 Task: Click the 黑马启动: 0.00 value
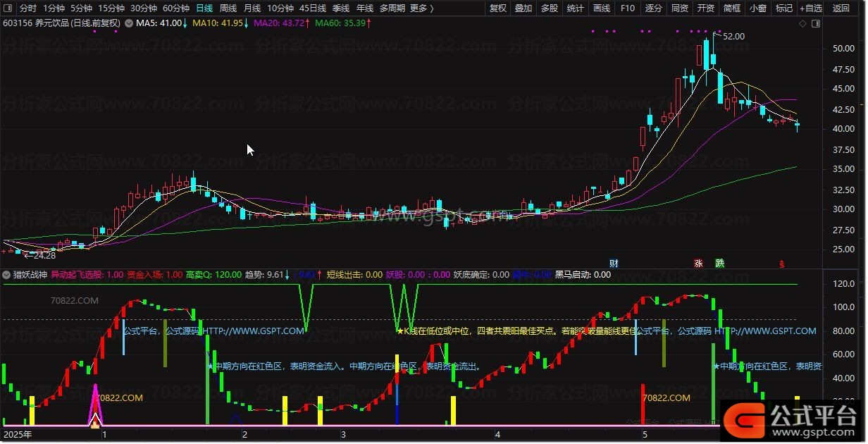tap(583, 275)
